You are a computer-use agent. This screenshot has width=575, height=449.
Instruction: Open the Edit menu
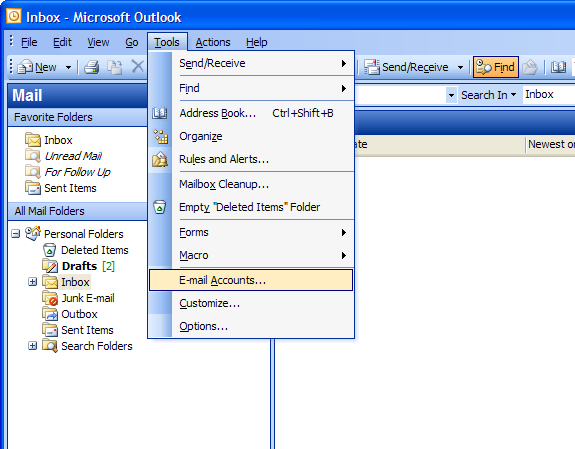point(62,42)
